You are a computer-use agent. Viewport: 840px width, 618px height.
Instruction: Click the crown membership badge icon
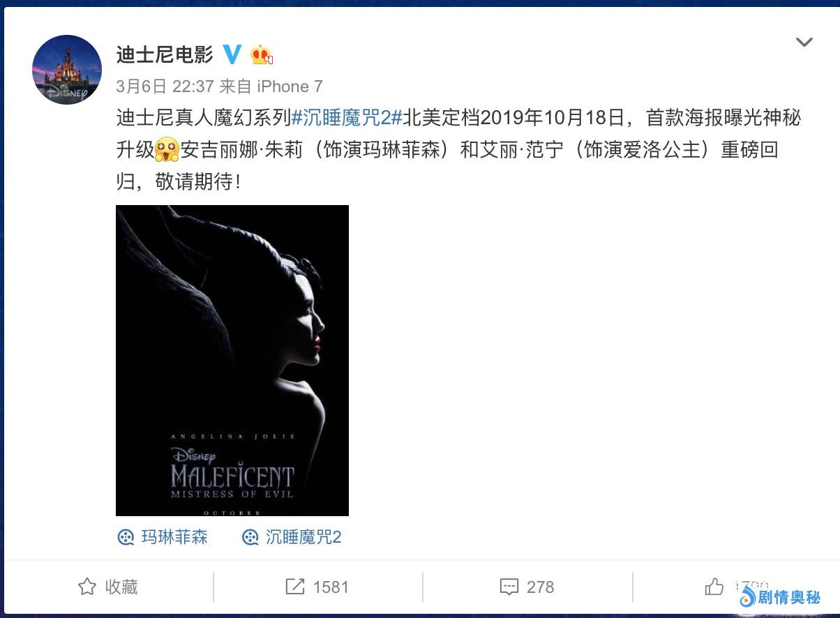click(261, 54)
